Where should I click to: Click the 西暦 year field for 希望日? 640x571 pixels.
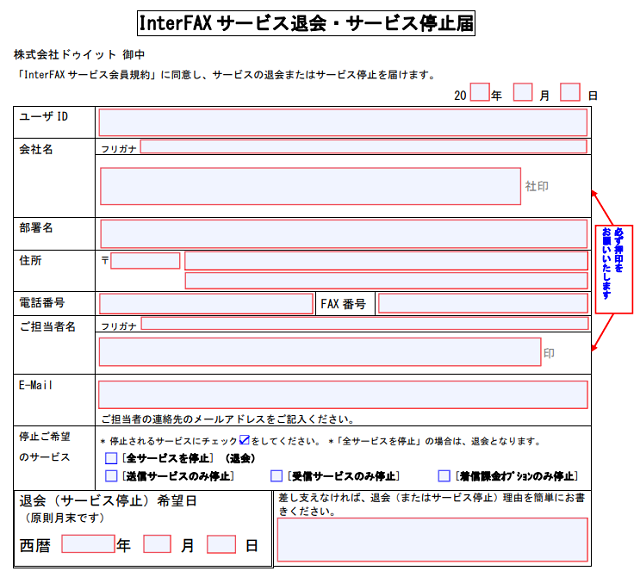[x=88, y=544]
